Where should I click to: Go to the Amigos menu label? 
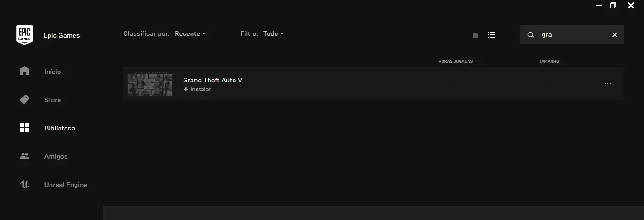56,156
